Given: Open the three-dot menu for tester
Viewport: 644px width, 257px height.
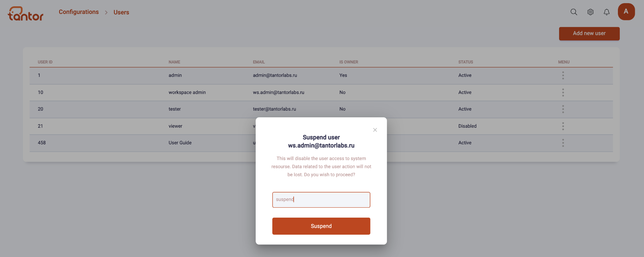Looking at the screenshot, I should (x=563, y=109).
